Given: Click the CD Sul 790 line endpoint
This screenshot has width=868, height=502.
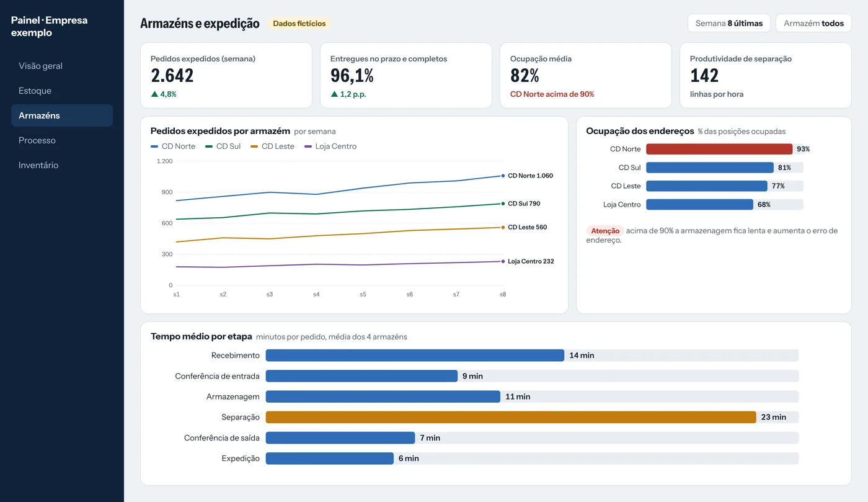Looking at the screenshot, I should pos(503,204).
